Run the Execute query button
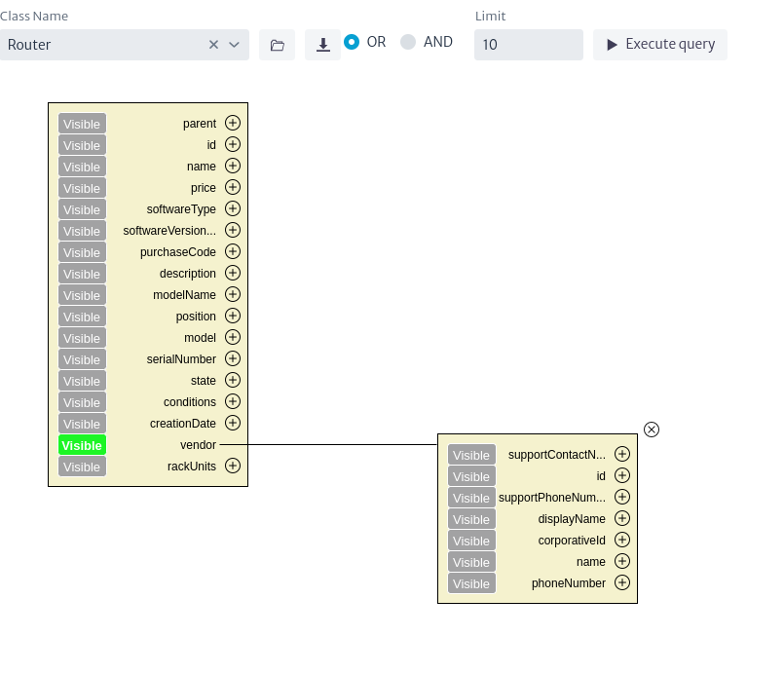784x673 pixels. click(660, 45)
